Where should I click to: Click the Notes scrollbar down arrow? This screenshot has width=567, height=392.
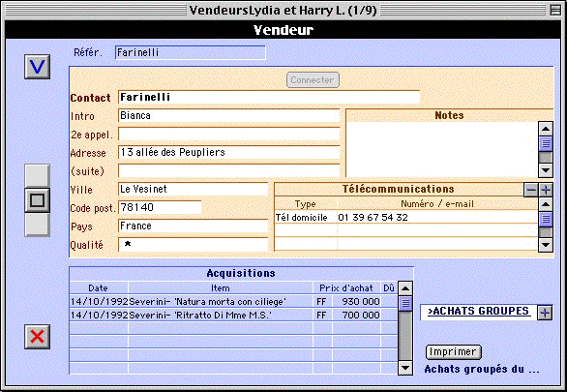(x=546, y=170)
